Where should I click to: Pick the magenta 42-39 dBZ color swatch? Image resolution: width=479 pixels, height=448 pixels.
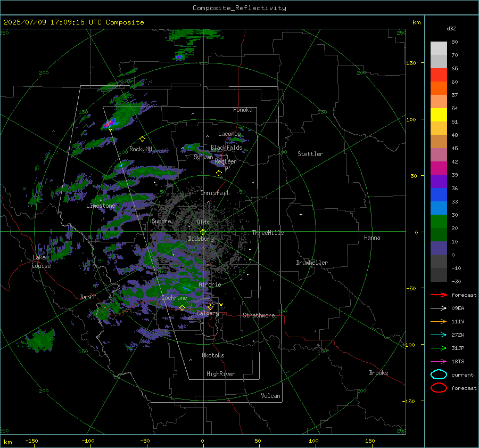(439, 168)
